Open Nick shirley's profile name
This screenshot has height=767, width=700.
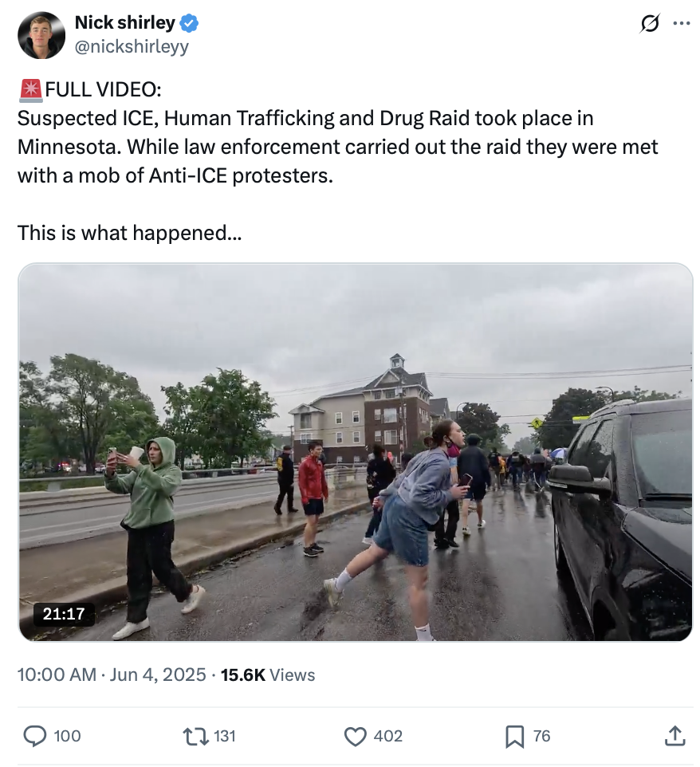pyautogui.click(x=124, y=23)
